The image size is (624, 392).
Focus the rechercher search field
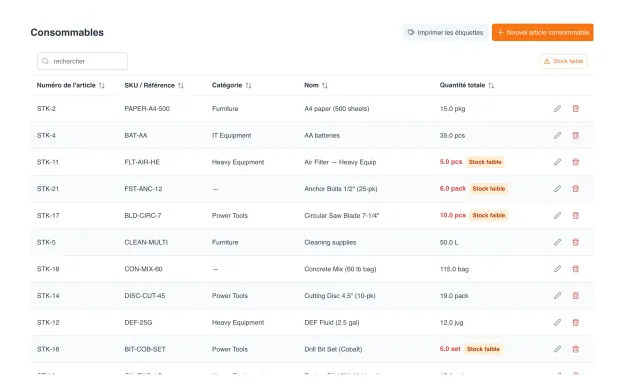[82, 61]
